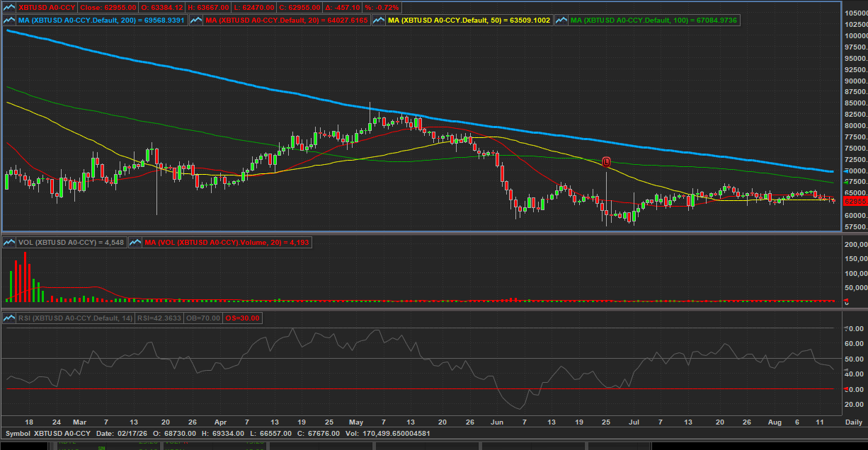This screenshot has width=868, height=450.
Task: Click the icon beside the green MA 100 legend
Action: [561, 21]
